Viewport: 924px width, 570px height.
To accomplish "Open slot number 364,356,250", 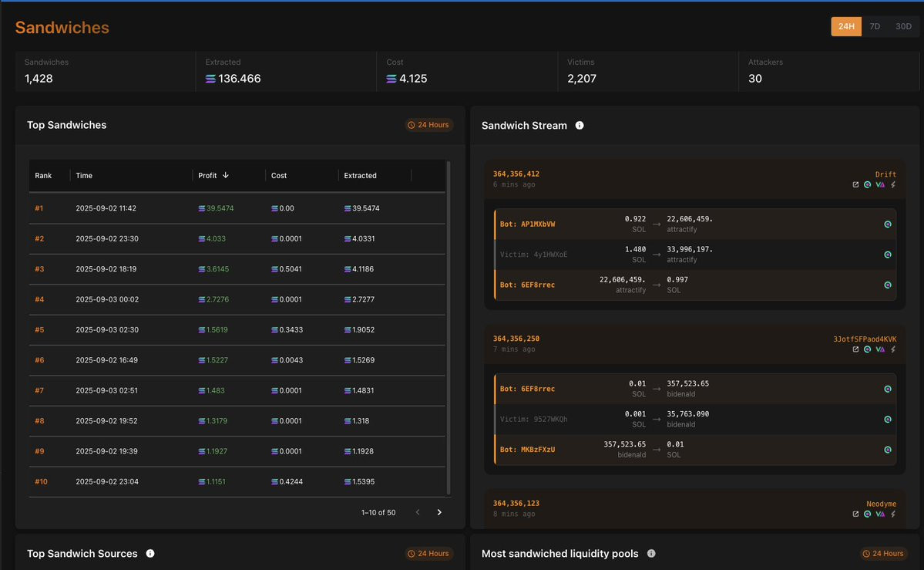I will 516,339.
